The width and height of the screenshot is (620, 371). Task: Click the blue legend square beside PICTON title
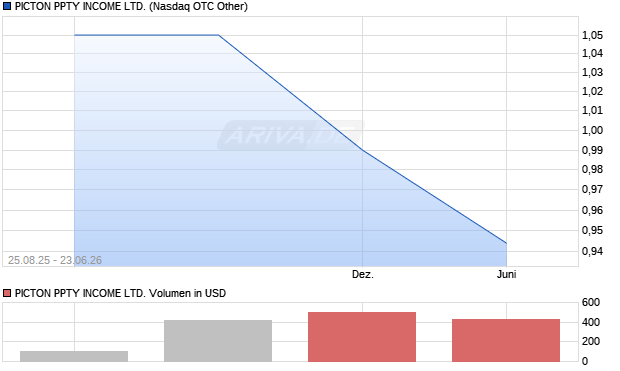point(7,6)
